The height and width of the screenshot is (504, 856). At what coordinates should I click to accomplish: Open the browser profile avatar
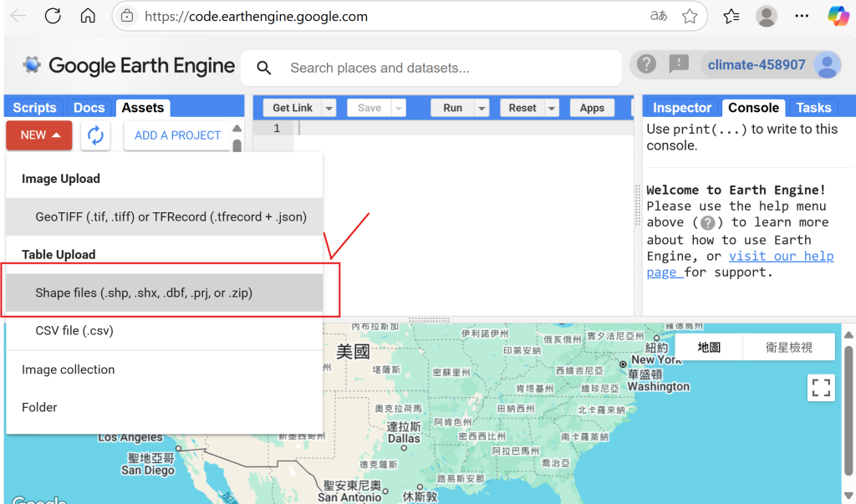point(766,16)
